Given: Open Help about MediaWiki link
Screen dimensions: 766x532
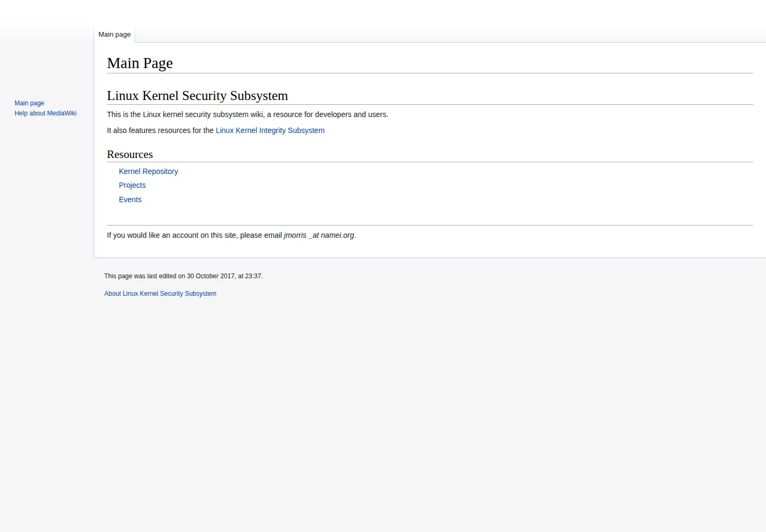Looking at the screenshot, I should pos(45,113).
